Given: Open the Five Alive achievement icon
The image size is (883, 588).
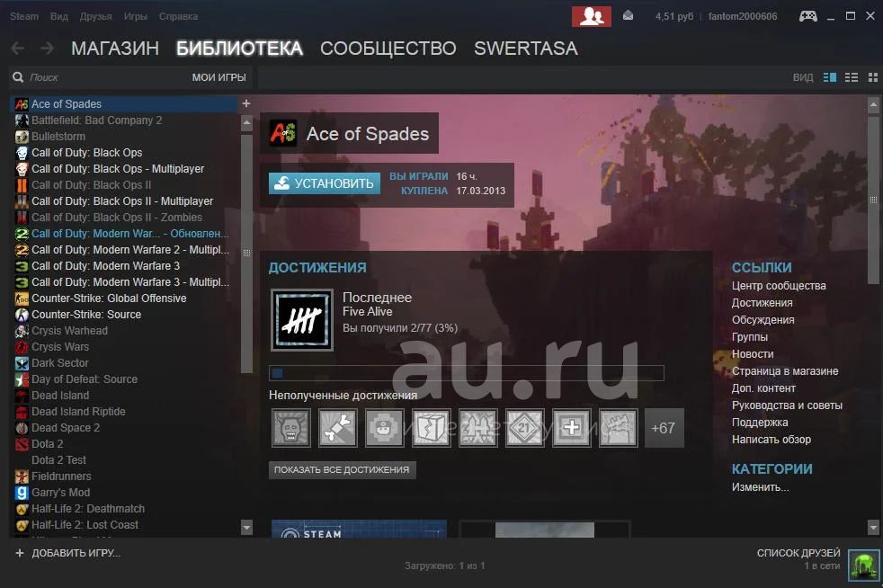Looking at the screenshot, I should 302,320.
